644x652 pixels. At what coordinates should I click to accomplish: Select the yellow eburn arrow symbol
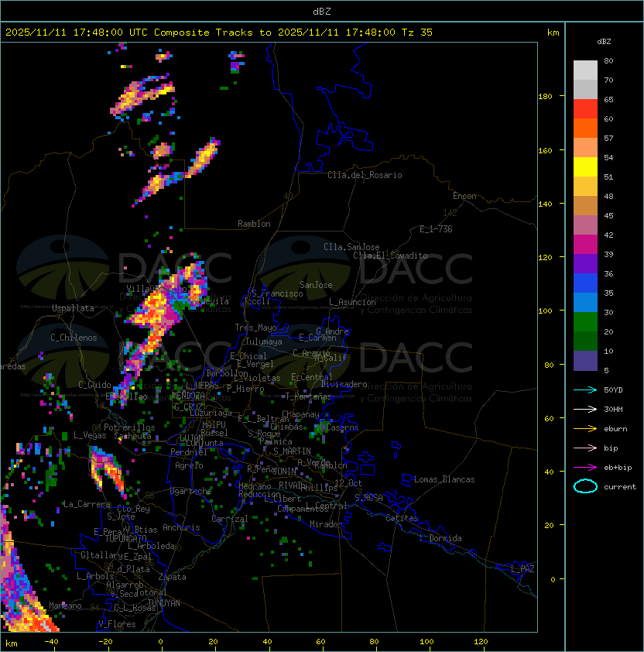click(585, 429)
